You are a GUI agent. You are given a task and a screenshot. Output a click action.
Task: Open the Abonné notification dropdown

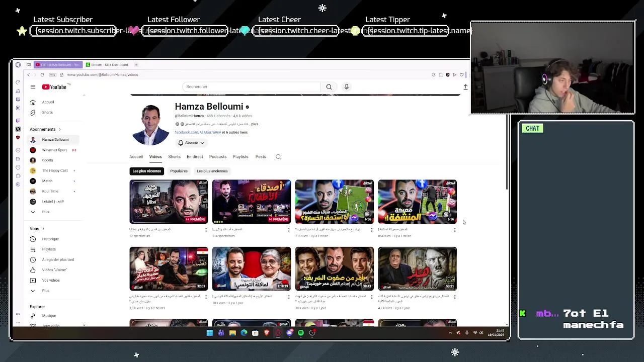(x=191, y=143)
